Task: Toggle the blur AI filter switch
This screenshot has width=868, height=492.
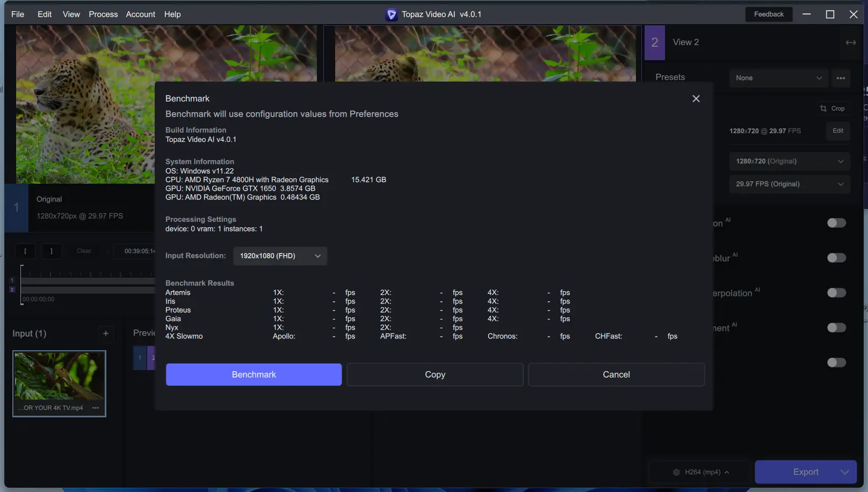Action: coord(836,258)
